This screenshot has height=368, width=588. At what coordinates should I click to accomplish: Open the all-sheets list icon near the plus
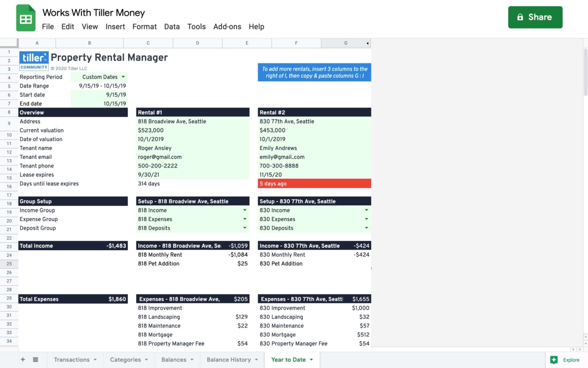tap(35, 360)
